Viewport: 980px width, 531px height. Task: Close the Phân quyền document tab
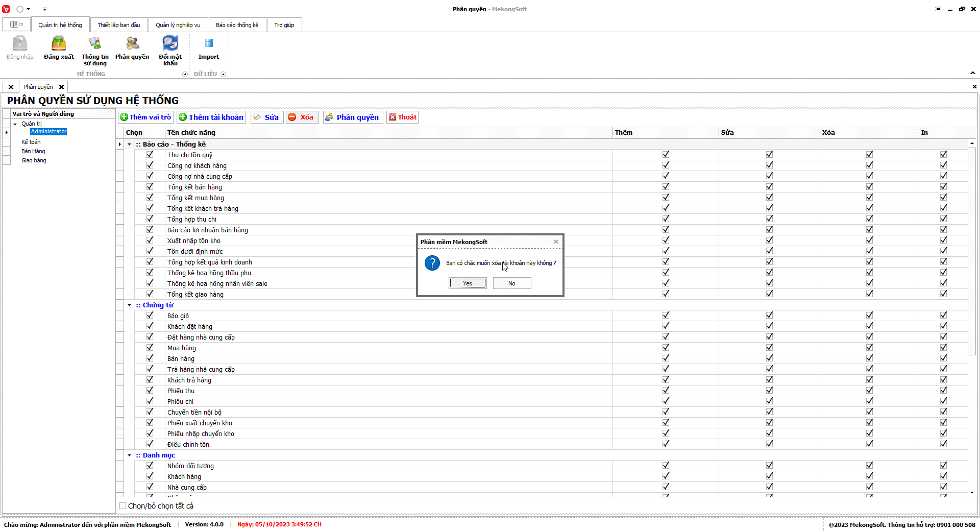tap(61, 87)
